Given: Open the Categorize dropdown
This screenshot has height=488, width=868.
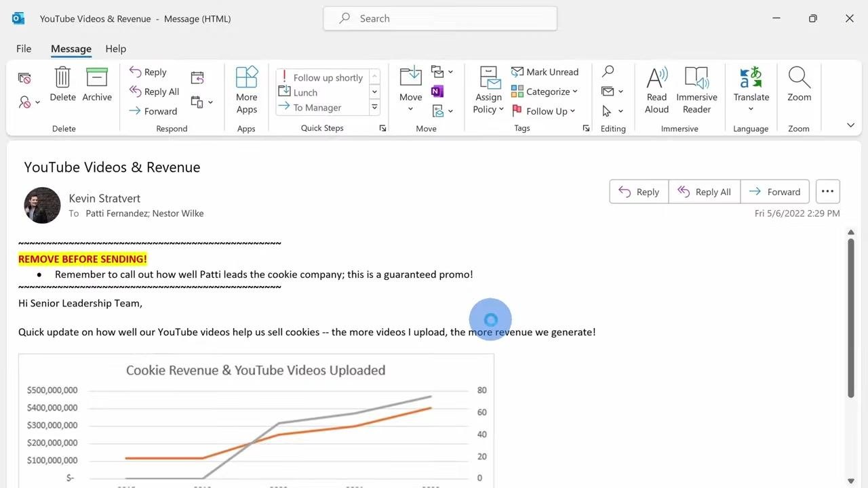Looking at the screenshot, I should (x=544, y=91).
